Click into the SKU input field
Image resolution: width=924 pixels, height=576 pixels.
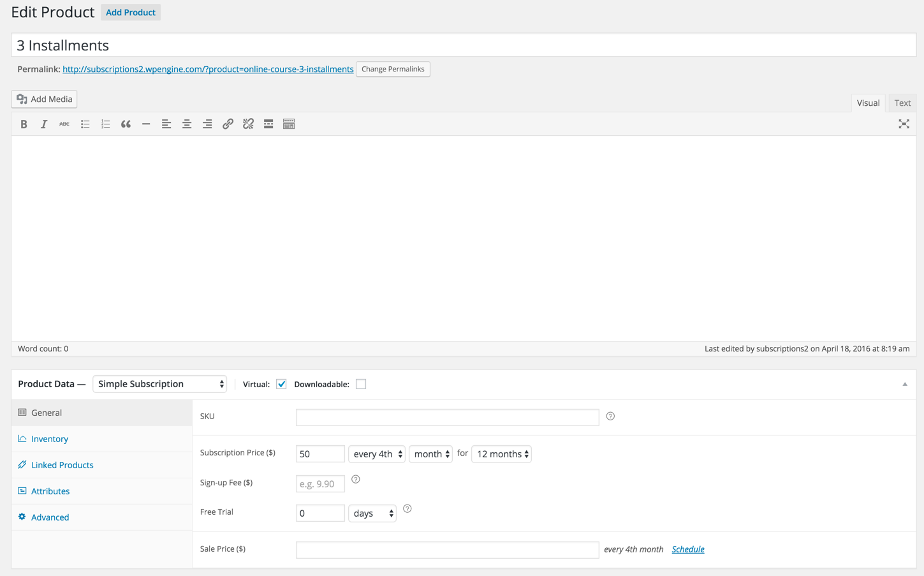[x=447, y=417]
